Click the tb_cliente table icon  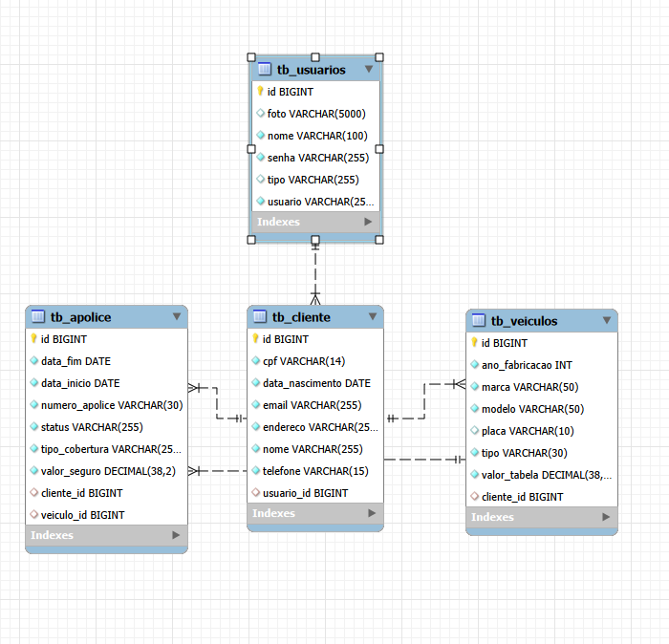pos(260,316)
